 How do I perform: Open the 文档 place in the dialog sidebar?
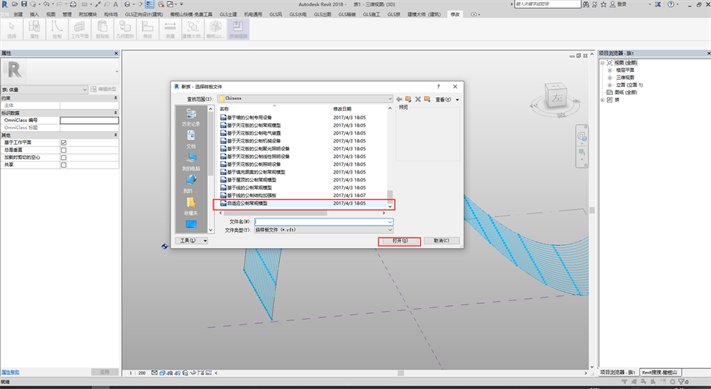(191, 140)
